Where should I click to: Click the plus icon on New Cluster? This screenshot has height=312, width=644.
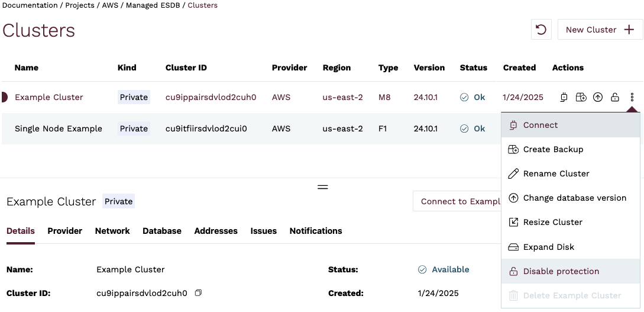click(x=629, y=30)
